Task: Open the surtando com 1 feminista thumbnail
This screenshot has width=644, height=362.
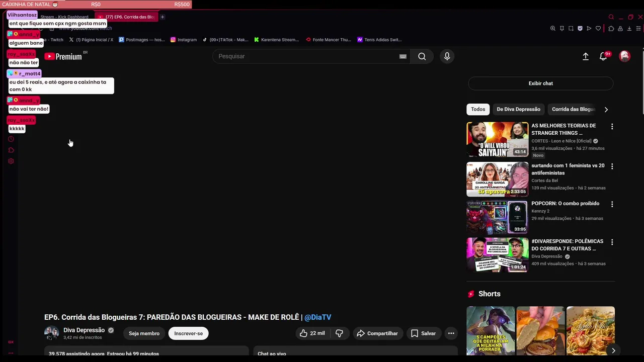Action: click(x=497, y=179)
